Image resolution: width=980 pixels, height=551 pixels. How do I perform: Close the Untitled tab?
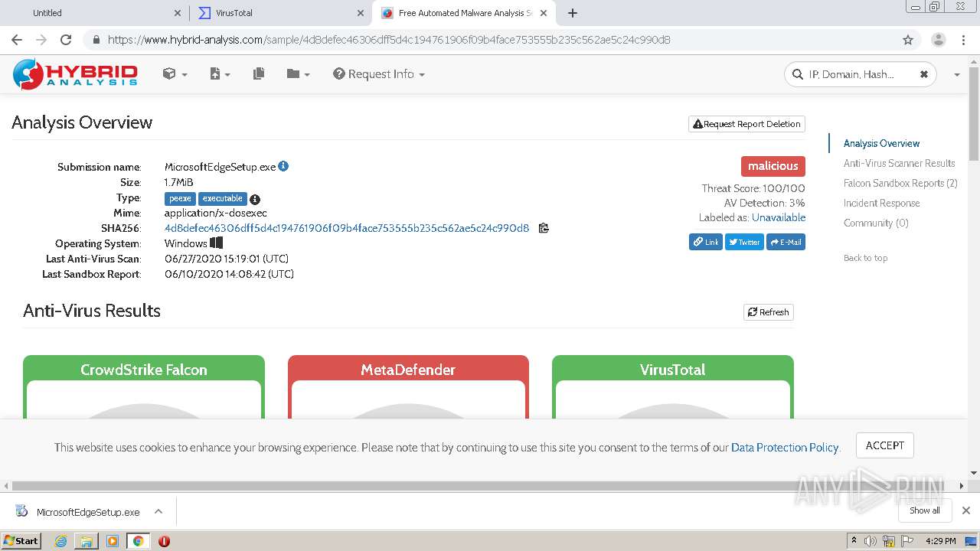point(177,13)
